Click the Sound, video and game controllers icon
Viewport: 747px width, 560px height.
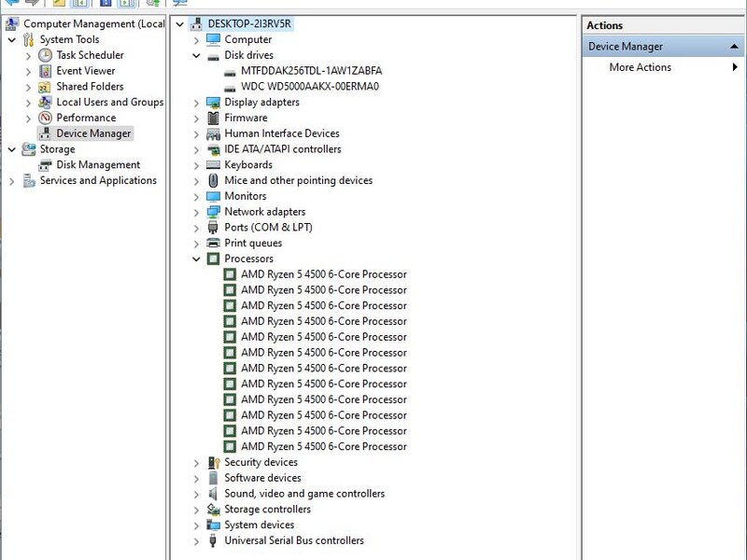pos(213,494)
